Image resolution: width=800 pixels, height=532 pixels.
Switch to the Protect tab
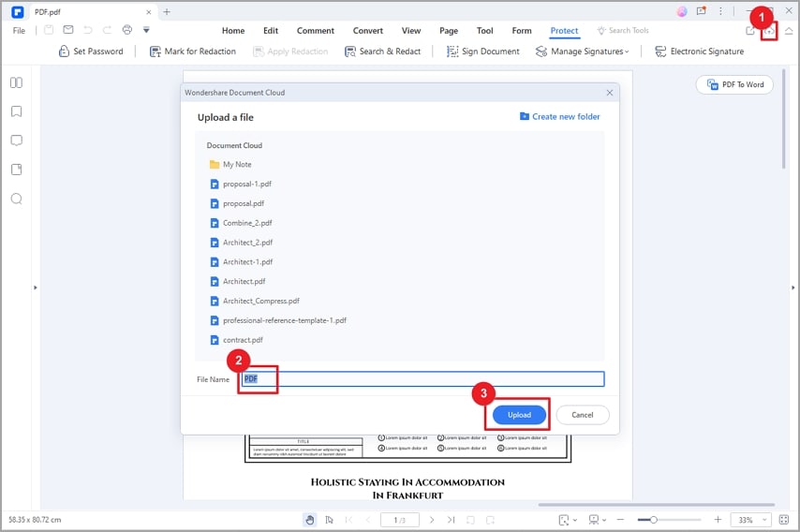coord(564,31)
